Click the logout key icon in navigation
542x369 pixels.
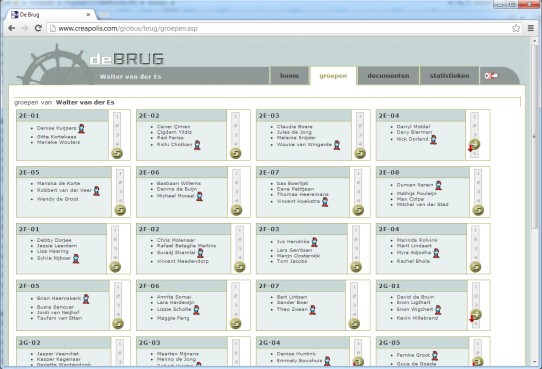click(x=491, y=76)
